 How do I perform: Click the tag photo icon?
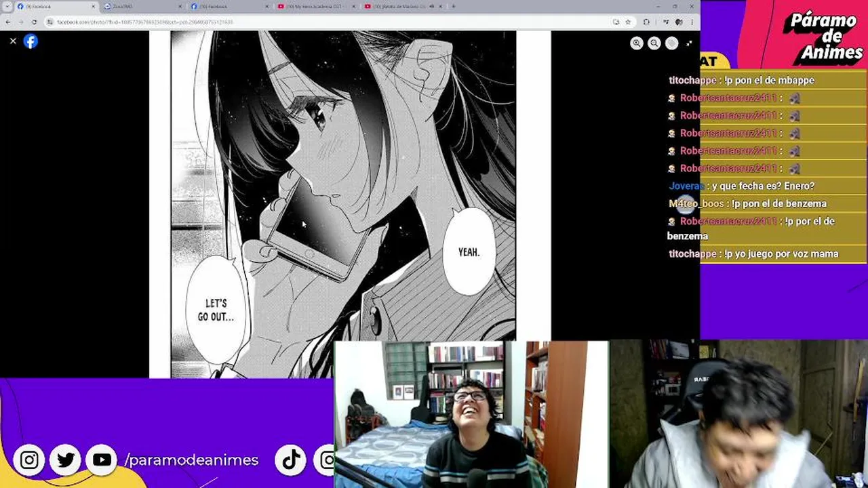click(x=671, y=43)
